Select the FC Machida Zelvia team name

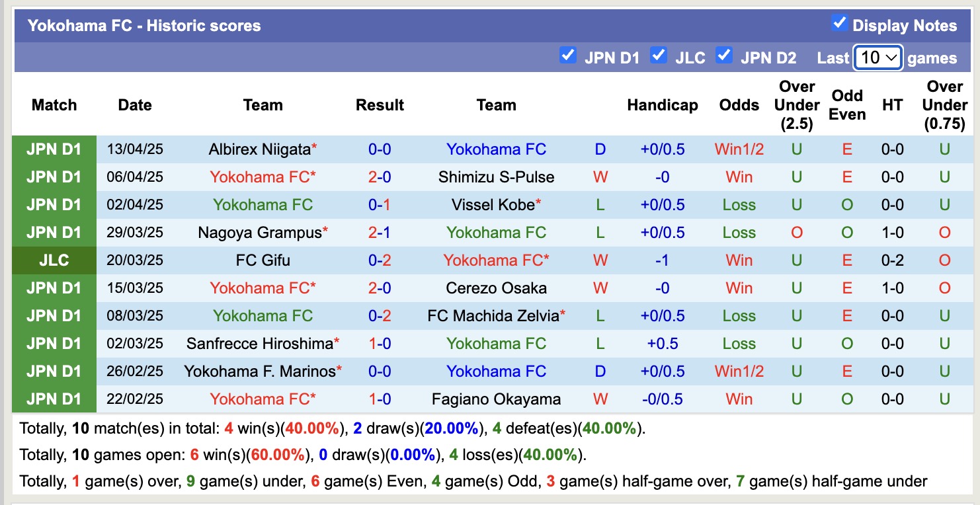[x=496, y=315]
